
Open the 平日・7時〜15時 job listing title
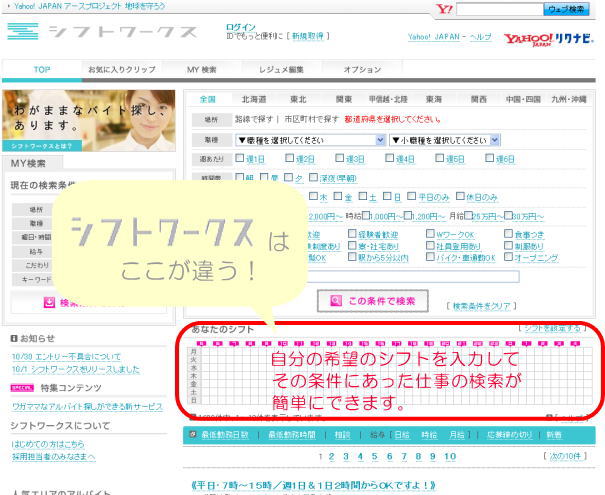(314, 485)
